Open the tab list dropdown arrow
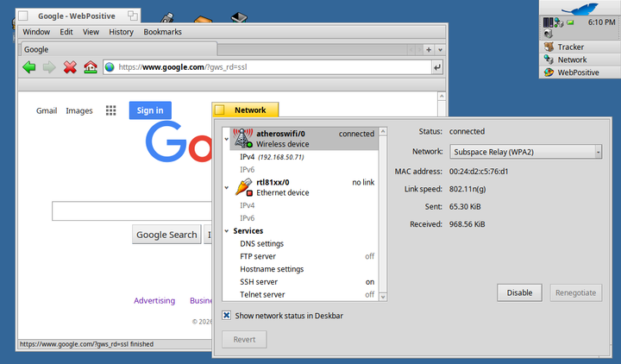 pos(440,50)
